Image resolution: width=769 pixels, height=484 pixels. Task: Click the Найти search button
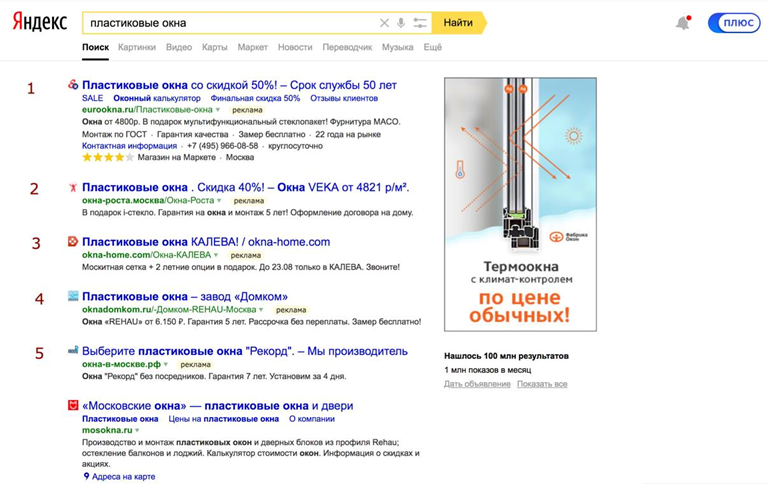click(x=459, y=23)
